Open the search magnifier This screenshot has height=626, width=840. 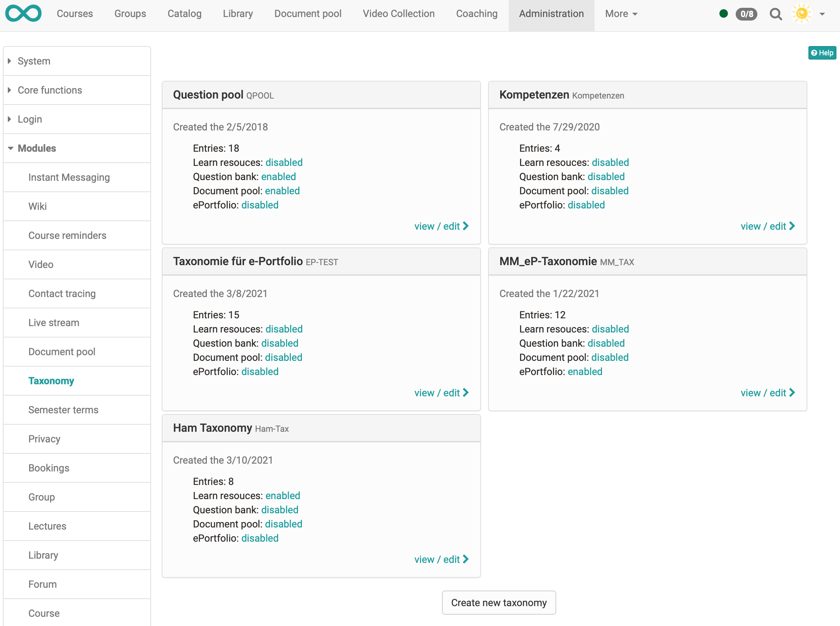[776, 14]
